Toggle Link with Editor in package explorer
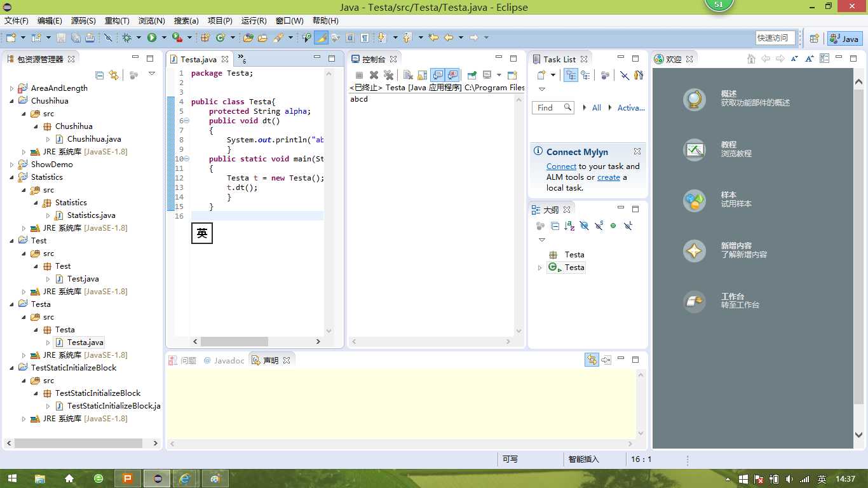The image size is (868, 488). (x=114, y=75)
